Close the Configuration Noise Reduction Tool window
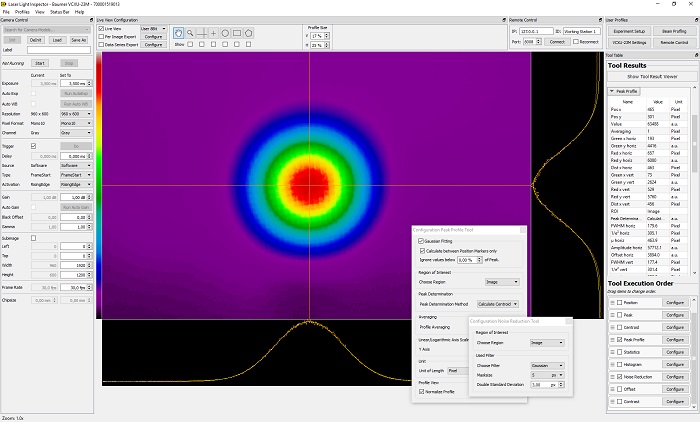Image resolution: width=700 pixels, height=422 pixels. click(x=567, y=321)
